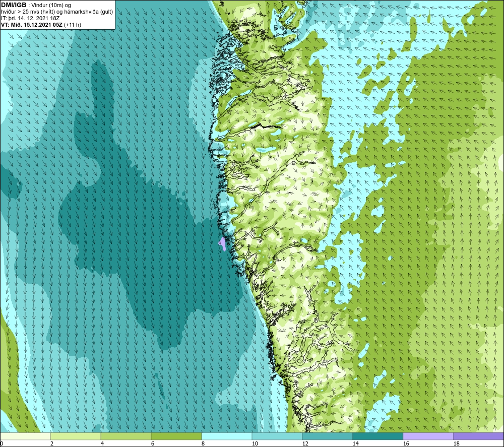Click the legend scale label "8"
Viewport: 504px width, 447px height.
pos(203,443)
